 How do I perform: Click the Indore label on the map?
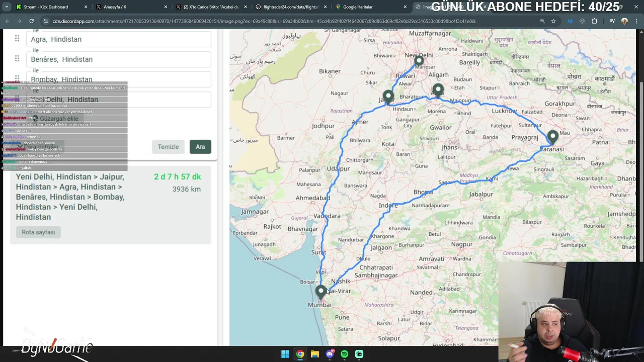point(388,206)
